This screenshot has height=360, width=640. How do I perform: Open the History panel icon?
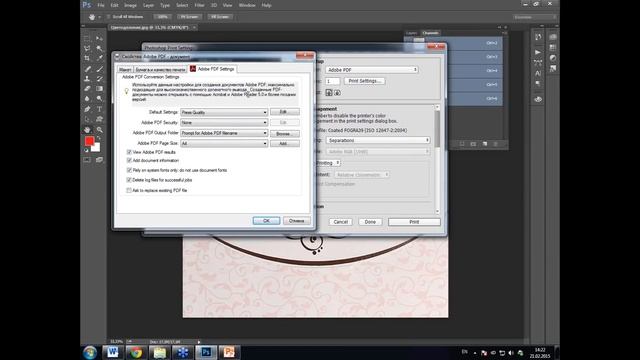pos(538,37)
